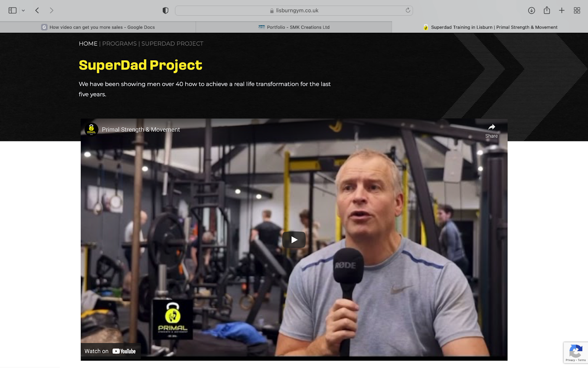Expand the sidebar dropdown chevron
Viewport: 588px width, 368px height.
(23, 11)
